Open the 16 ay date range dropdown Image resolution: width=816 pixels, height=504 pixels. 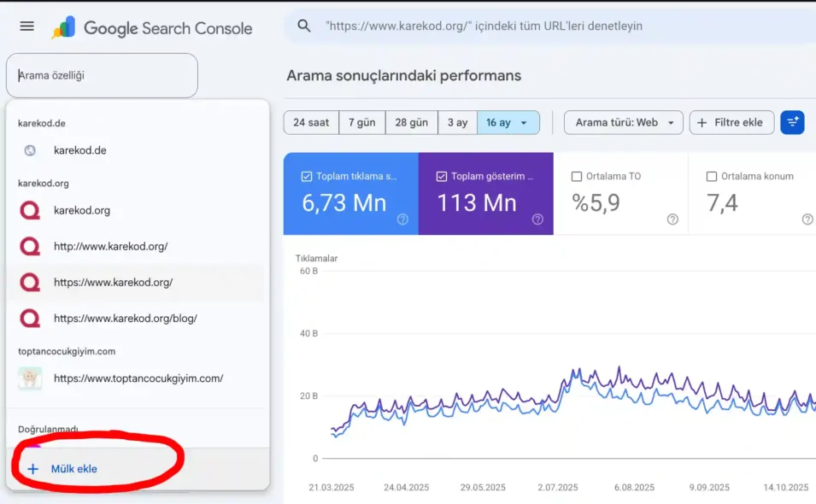tap(508, 123)
